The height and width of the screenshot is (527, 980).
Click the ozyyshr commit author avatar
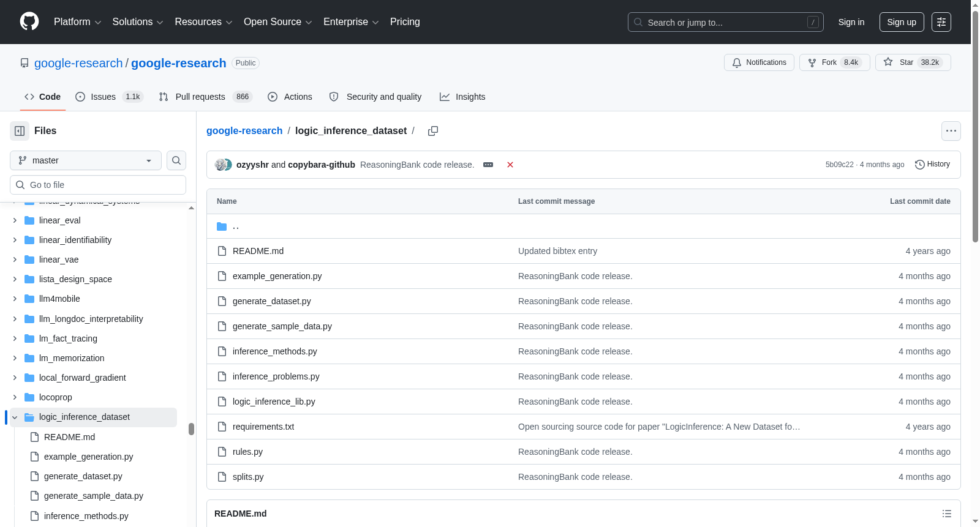(220, 165)
